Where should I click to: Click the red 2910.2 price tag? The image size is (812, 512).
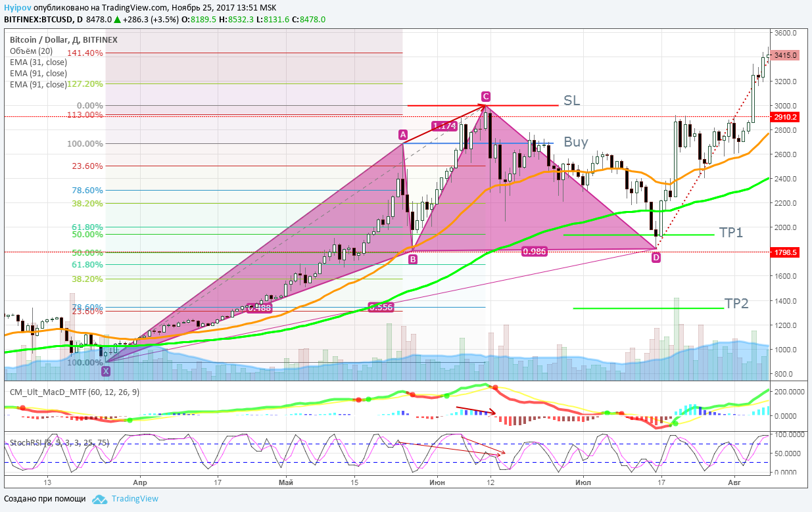(786, 117)
